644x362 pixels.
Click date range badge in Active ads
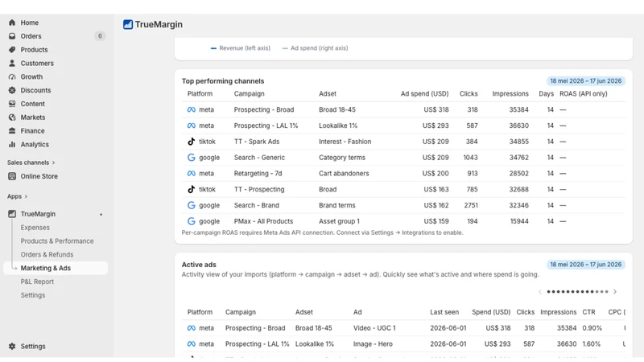586,265
